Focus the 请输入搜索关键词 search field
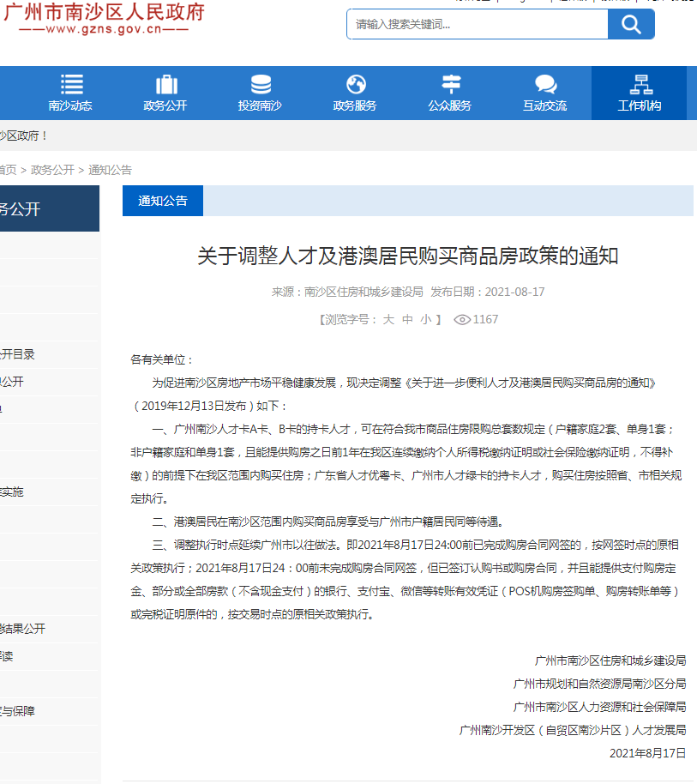Screen dimensions: 697x784 (477, 24)
